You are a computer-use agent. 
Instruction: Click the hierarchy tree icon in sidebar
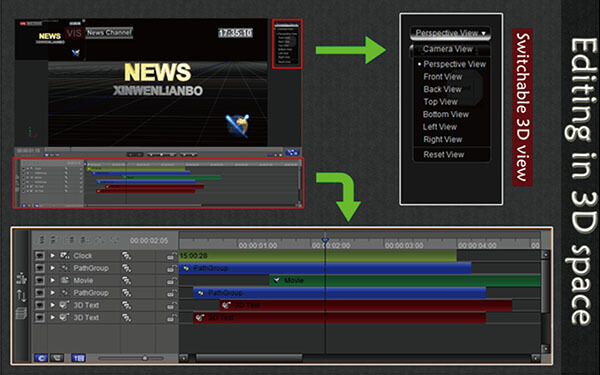[21, 279]
